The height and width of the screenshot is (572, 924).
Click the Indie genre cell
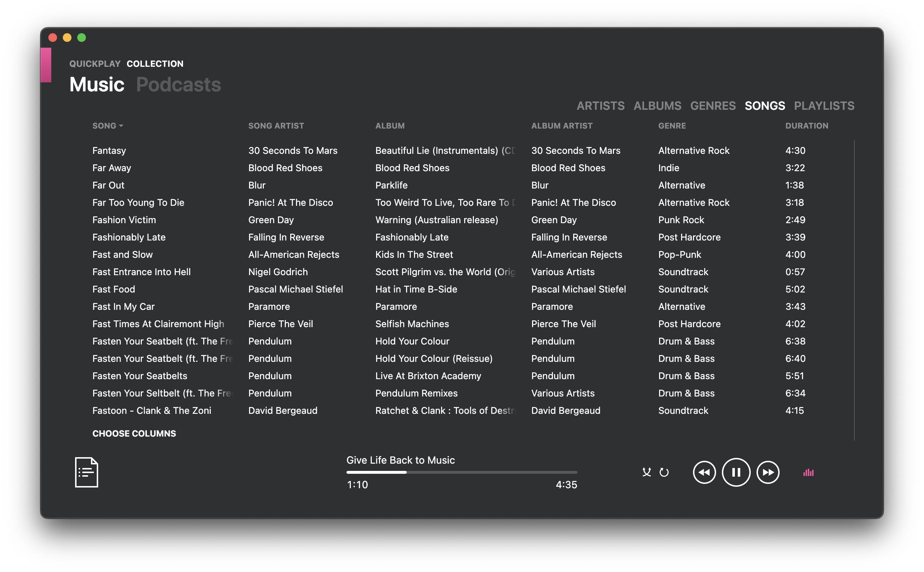click(668, 168)
